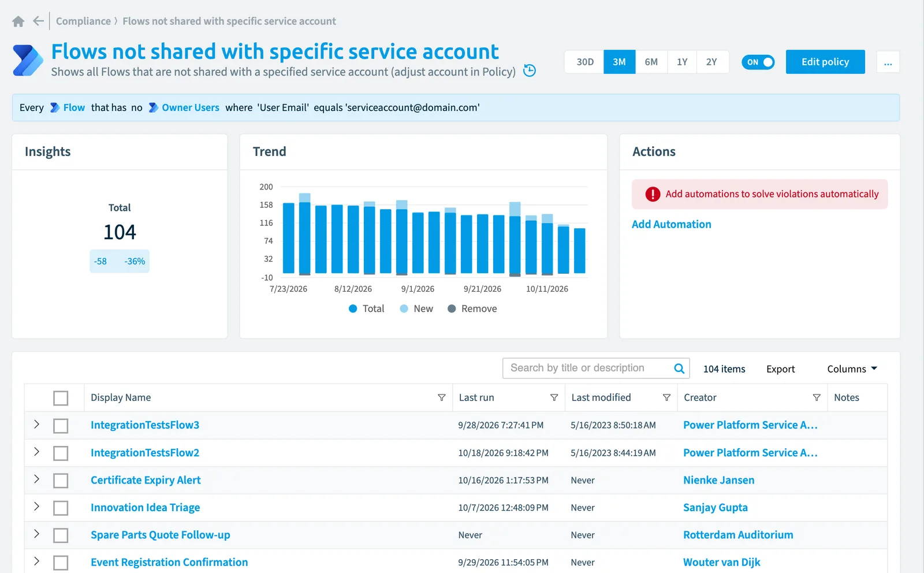Click the Export button

click(x=781, y=369)
